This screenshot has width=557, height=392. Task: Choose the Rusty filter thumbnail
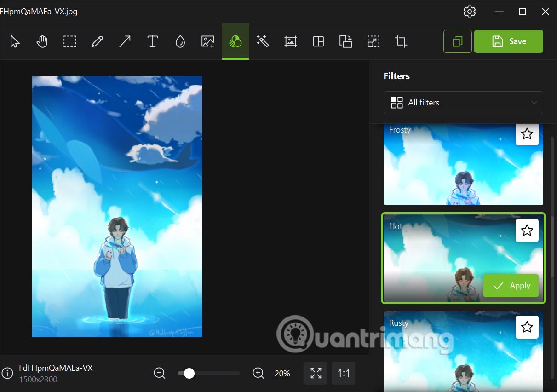click(463, 352)
